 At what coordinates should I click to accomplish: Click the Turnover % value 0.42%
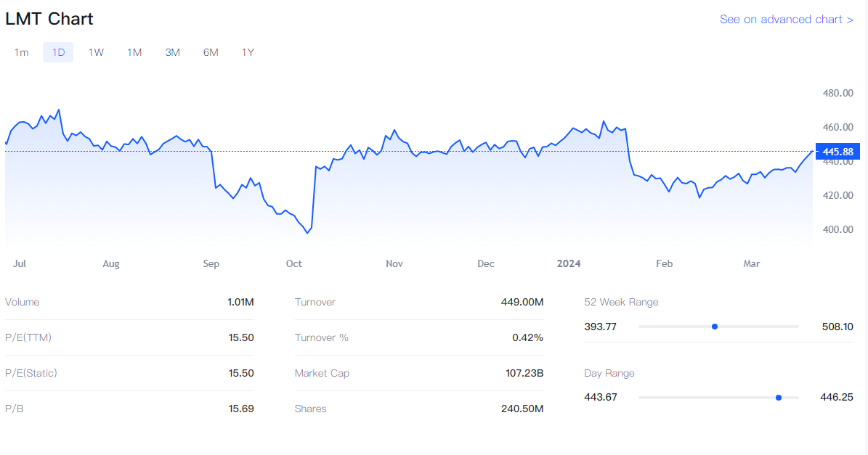pyautogui.click(x=527, y=338)
